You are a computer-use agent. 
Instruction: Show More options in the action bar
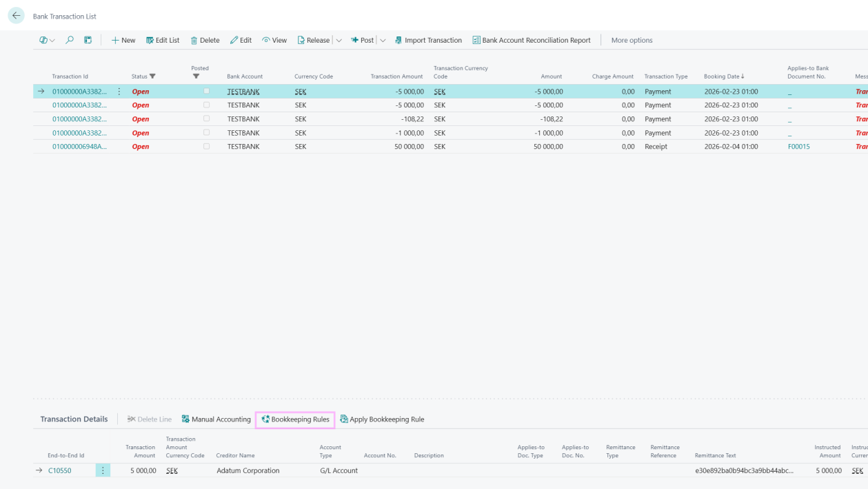point(632,40)
